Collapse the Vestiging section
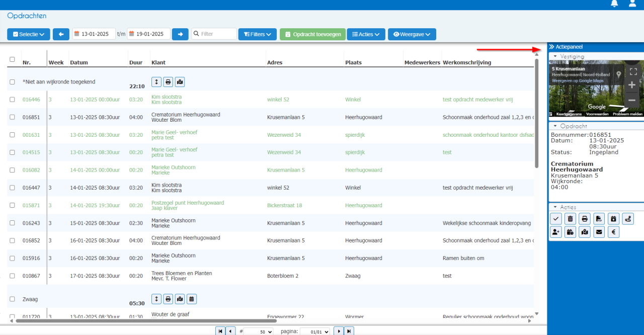 coord(555,56)
